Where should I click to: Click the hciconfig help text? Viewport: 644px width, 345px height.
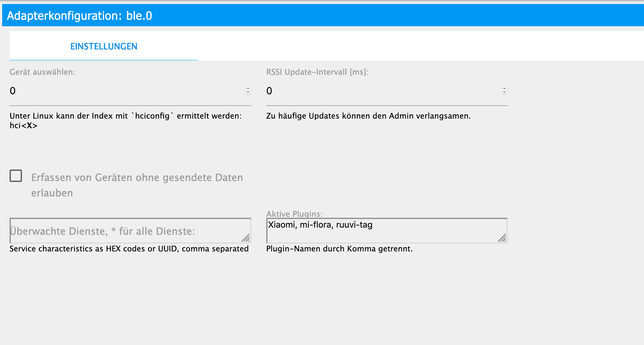pos(125,116)
